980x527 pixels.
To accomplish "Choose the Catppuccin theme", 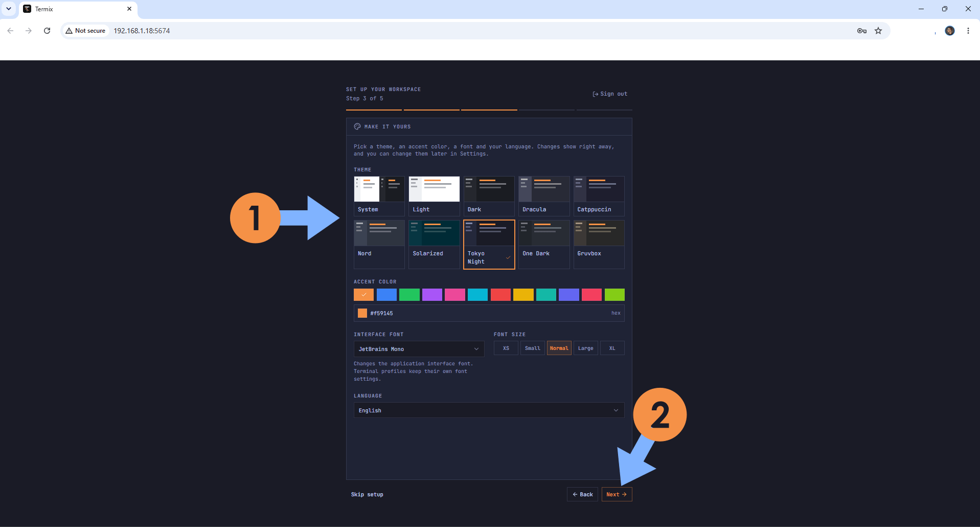I will click(x=599, y=196).
